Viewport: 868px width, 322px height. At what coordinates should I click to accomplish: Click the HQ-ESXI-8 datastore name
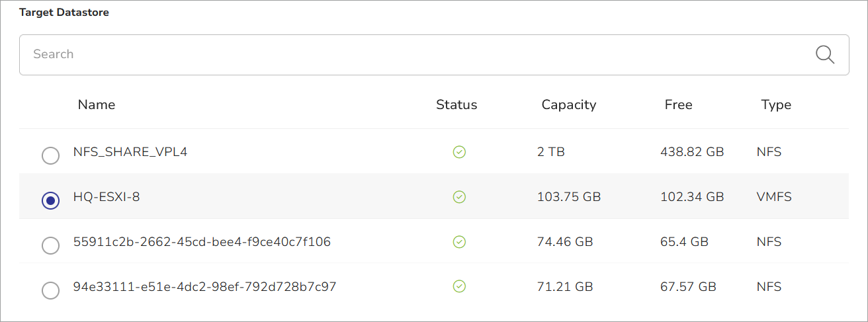click(107, 197)
